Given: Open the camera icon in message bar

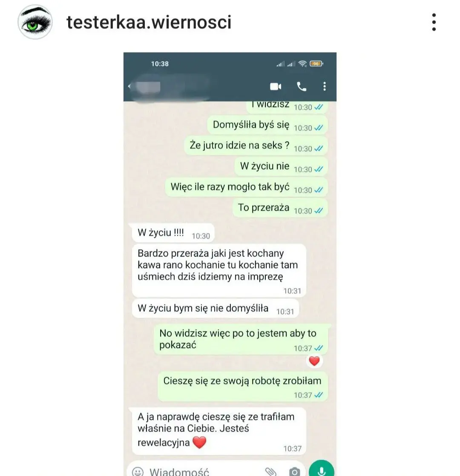Looking at the screenshot, I should coord(294,471).
